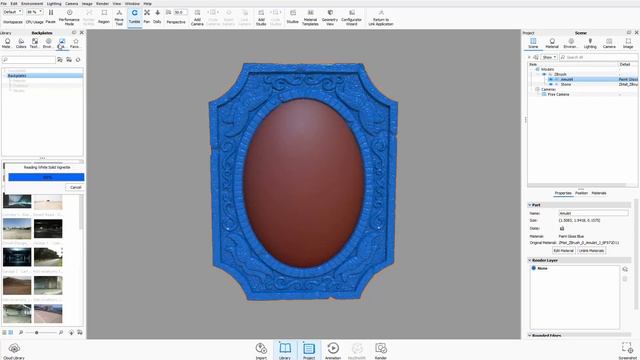Click the part Locked checkbox icon
The height and width of the screenshot is (360, 640).
tap(562, 228)
